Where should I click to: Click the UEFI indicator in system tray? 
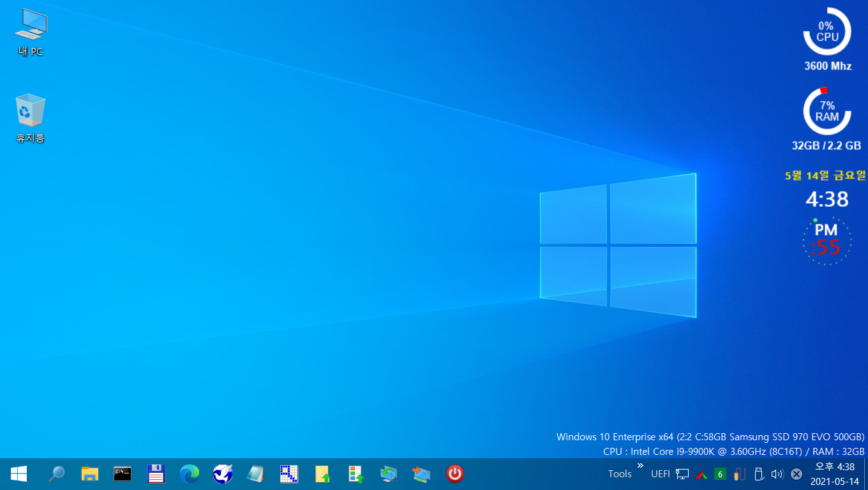[661, 474]
